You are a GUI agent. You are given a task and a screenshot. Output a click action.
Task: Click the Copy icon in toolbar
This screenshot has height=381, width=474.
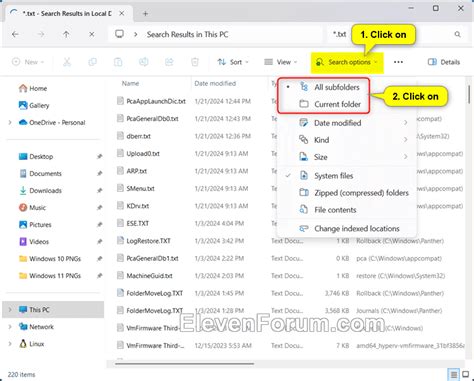[x=92, y=62]
